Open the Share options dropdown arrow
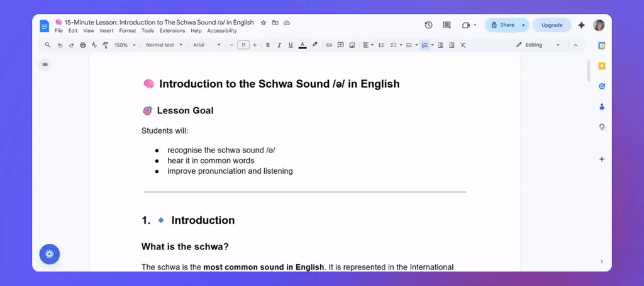The height and width of the screenshot is (286, 644). tap(524, 25)
